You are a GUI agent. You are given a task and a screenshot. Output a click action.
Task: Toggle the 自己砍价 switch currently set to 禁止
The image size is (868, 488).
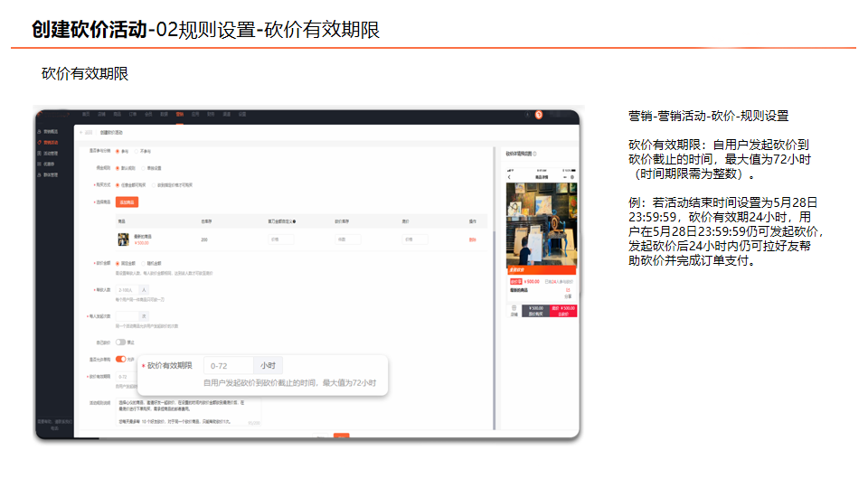coord(120,343)
